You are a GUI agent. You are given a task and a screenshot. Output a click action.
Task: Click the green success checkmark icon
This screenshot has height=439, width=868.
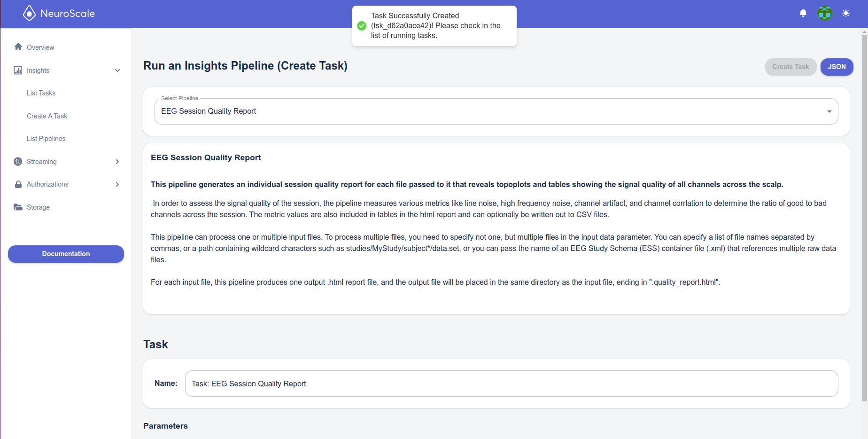pos(362,26)
